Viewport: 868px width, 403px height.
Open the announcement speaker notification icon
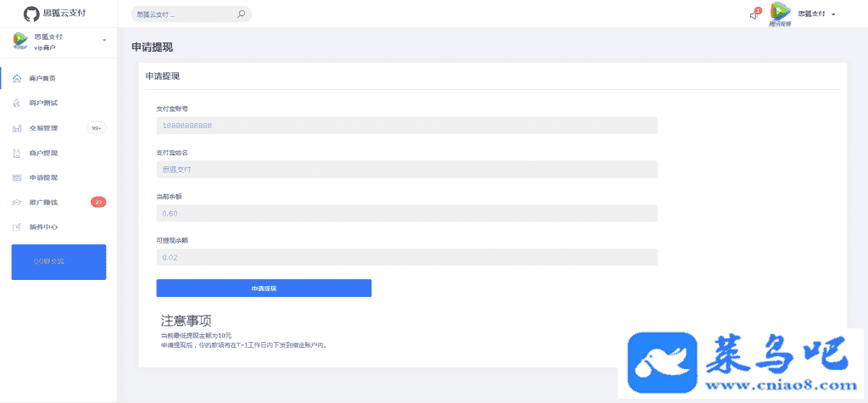click(754, 14)
